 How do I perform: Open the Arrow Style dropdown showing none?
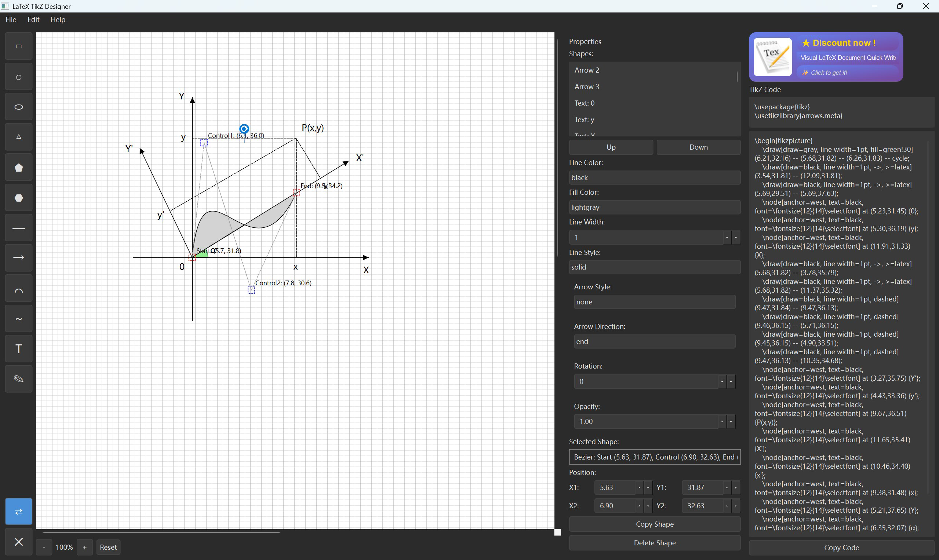coord(654,302)
